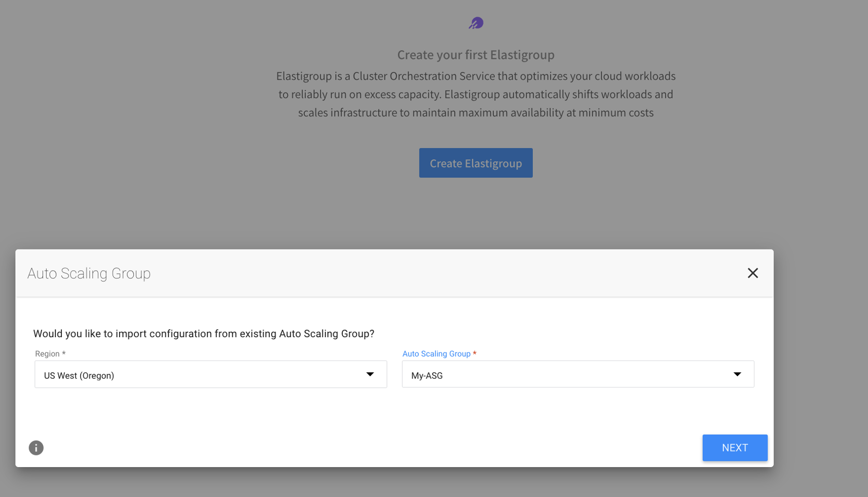Click the info icon in the dialog footer
The image size is (868, 497).
coord(36,448)
